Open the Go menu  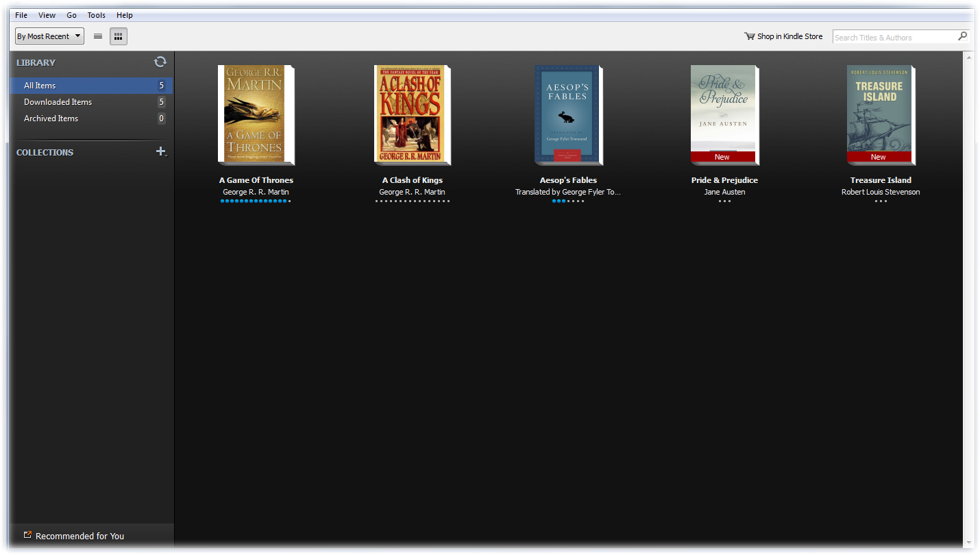click(x=72, y=15)
